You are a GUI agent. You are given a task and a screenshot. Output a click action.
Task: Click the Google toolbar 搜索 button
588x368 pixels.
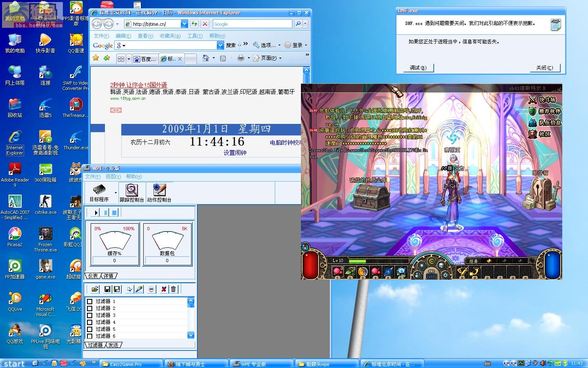click(231, 45)
